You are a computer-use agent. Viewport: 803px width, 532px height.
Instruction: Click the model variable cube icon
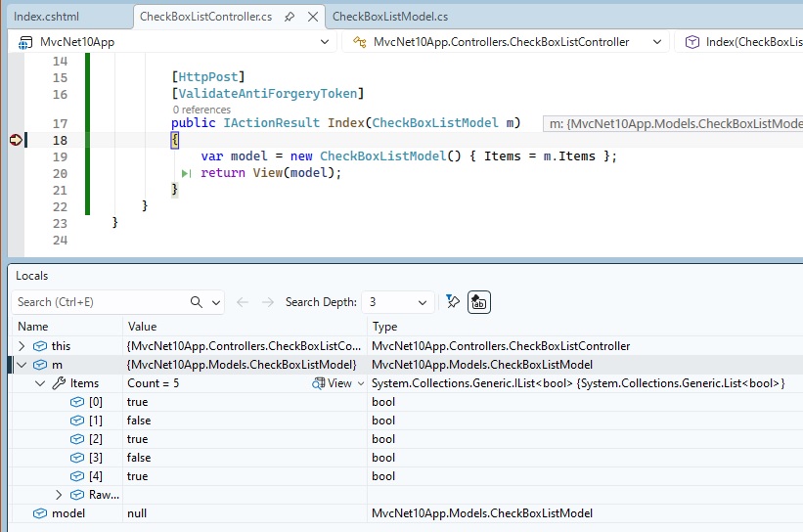click(40, 513)
